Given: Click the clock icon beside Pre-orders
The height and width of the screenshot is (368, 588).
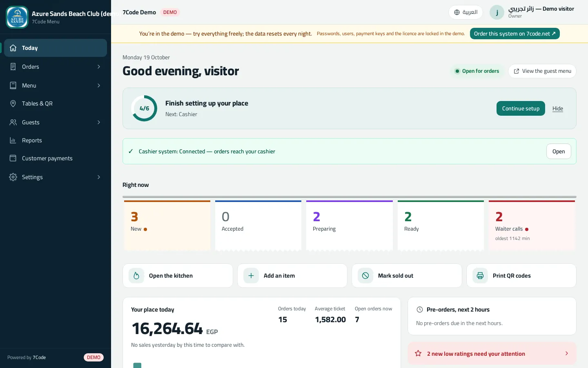Looking at the screenshot, I should [x=419, y=310].
